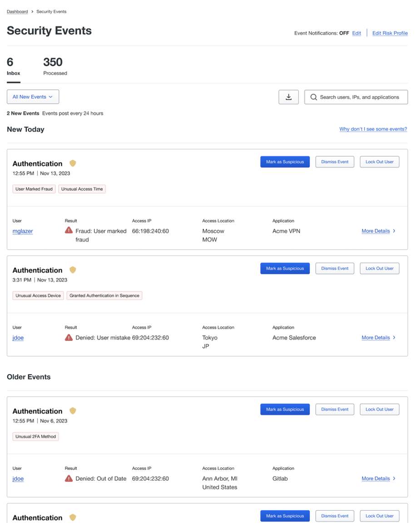Click the red warning icon beside Fraud result
The height and width of the screenshot is (532, 417).
69,231
